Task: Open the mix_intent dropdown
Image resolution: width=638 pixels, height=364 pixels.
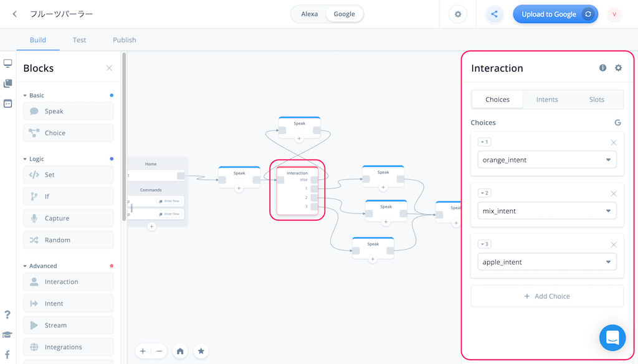Action: point(547,211)
